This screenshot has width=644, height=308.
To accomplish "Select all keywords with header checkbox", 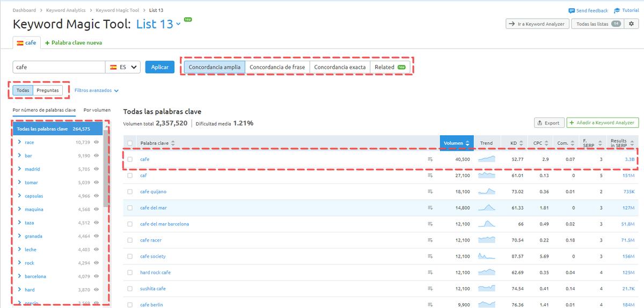I will coord(130,143).
